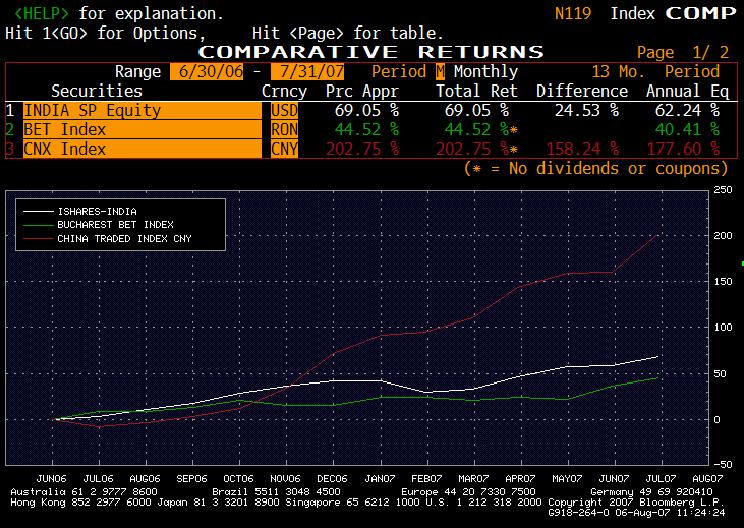744x528 pixels.
Task: Click the timestamp 06-Aug-07 11:24:24
Action: 670,513
